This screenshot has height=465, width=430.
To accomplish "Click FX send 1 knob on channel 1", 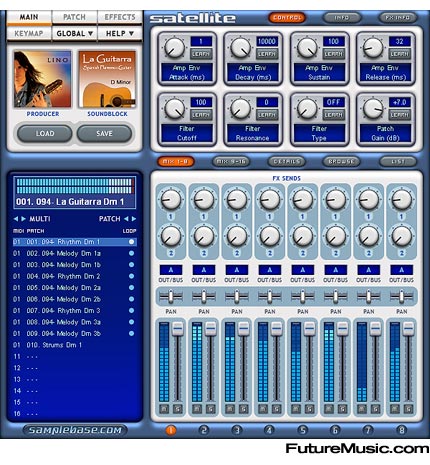I will tap(171, 199).
